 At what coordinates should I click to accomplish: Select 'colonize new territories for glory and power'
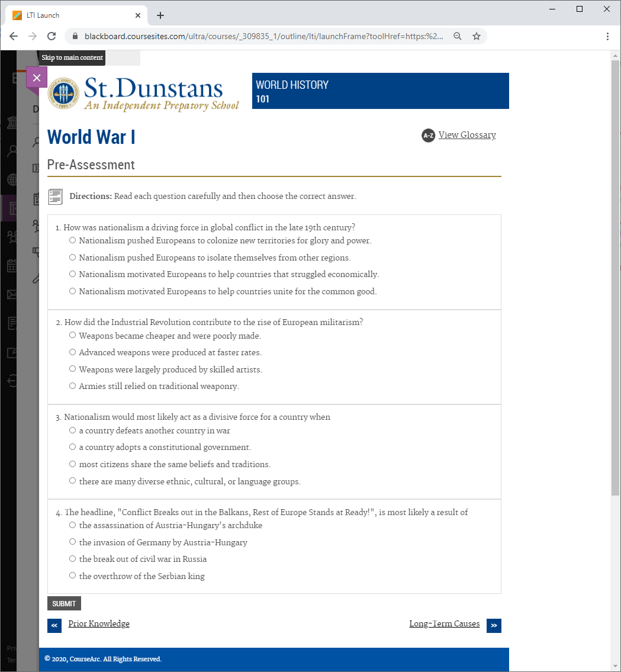pos(72,240)
